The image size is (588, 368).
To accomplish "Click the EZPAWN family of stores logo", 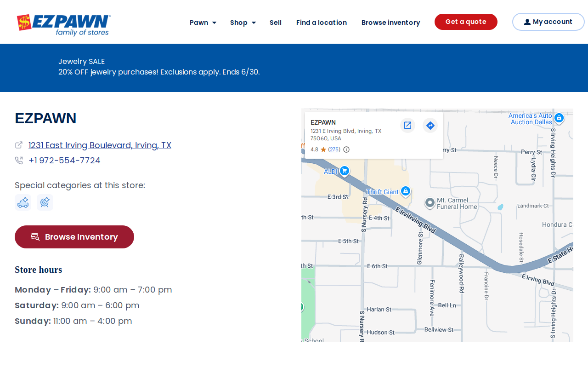I will [63, 25].
